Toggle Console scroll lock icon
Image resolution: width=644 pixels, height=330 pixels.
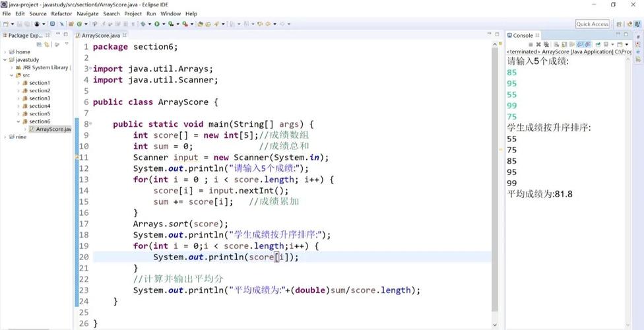pos(563,44)
